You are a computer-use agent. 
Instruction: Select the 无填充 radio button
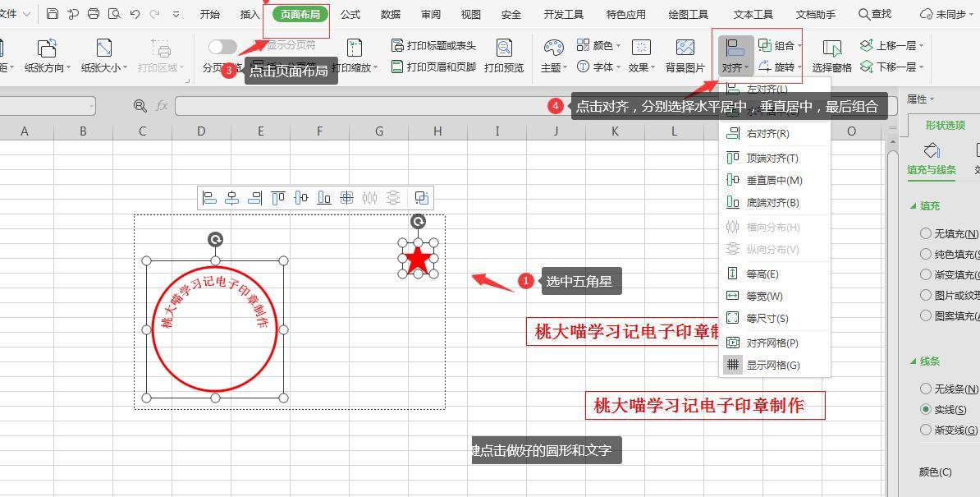coord(926,233)
